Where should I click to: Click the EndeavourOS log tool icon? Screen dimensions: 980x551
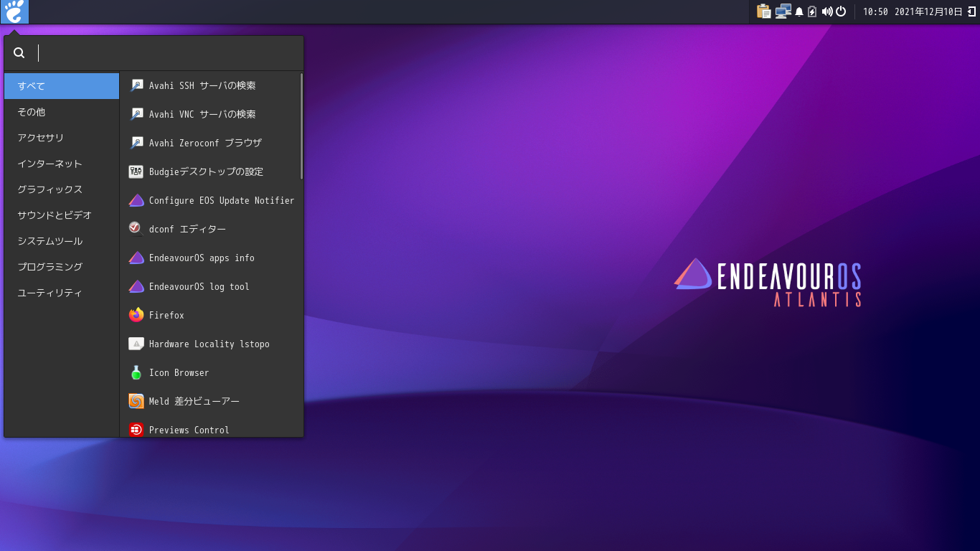pos(136,286)
